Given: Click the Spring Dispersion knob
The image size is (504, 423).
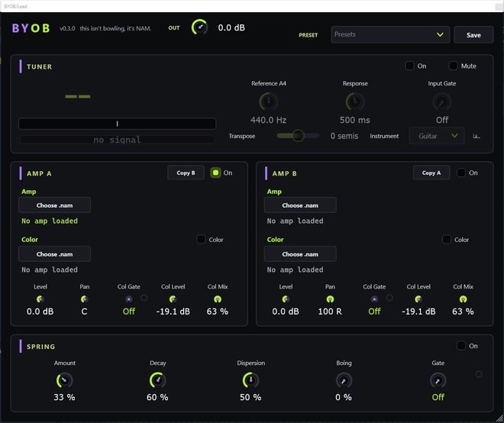Looking at the screenshot, I should click(250, 380).
